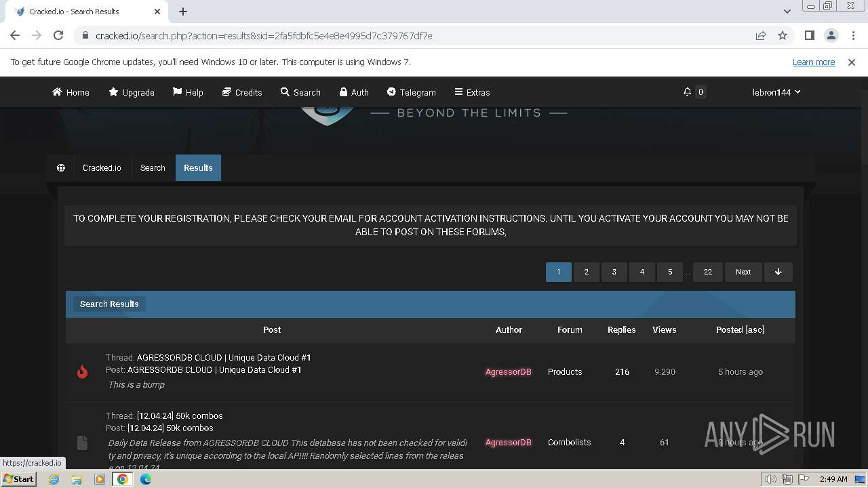Open AgressorDB profile in Products row

click(509, 371)
